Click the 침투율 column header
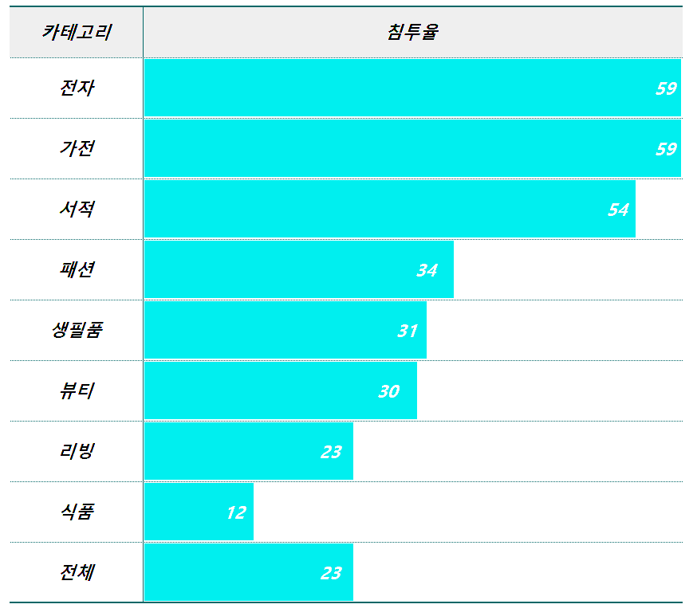 point(412,33)
